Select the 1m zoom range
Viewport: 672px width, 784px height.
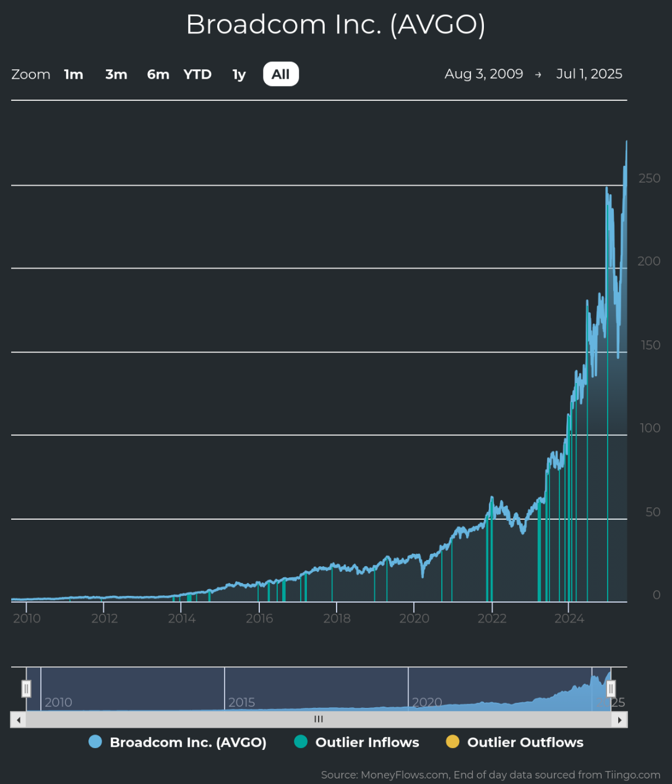click(74, 74)
